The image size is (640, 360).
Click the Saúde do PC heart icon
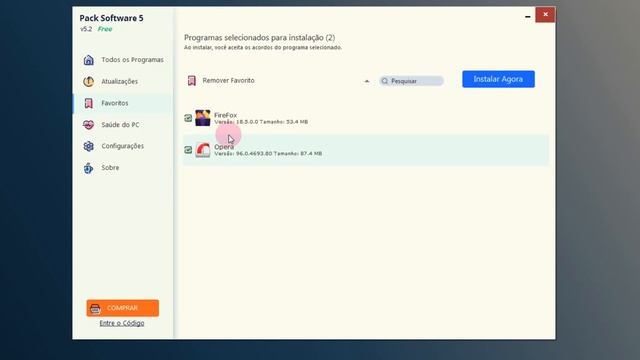[x=89, y=125]
